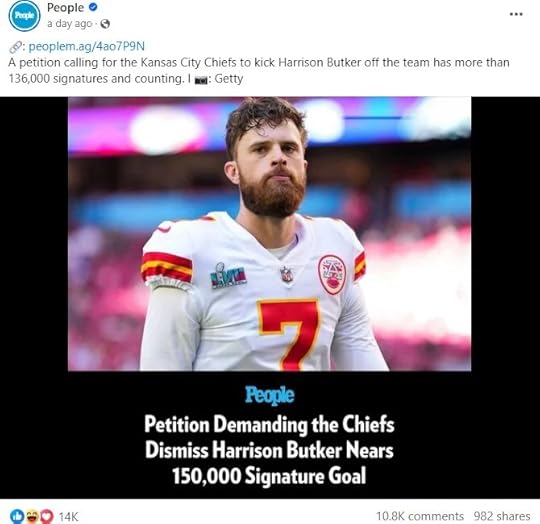Open the three-dot post options menu
Viewport: 540px width, 524px height.
[516, 14]
